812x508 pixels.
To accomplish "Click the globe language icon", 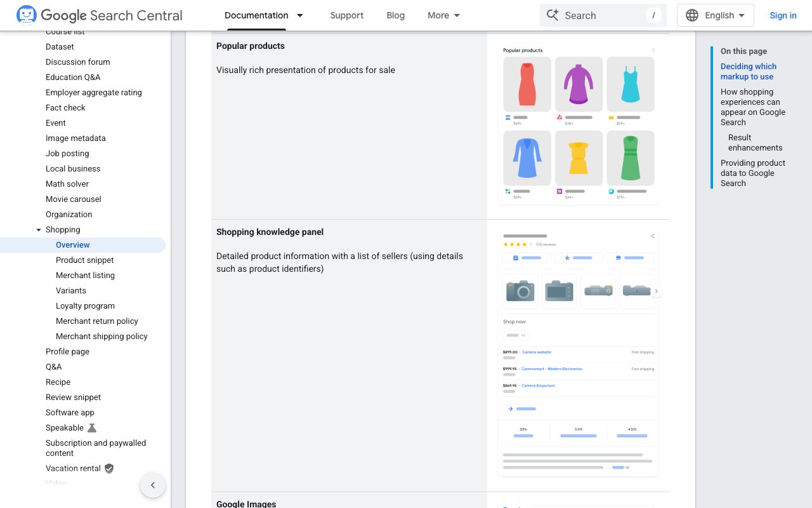I will click(692, 15).
